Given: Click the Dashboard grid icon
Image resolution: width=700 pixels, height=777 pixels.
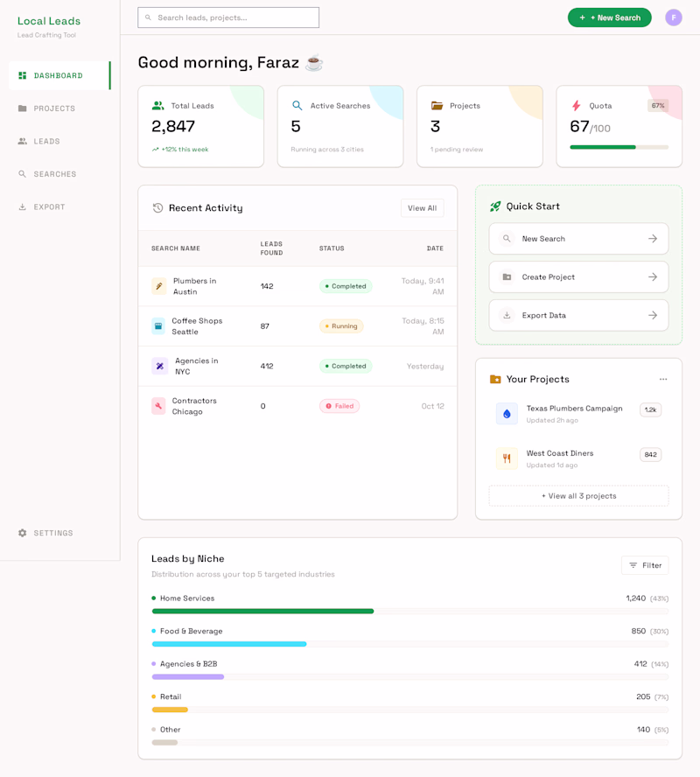Looking at the screenshot, I should point(22,75).
